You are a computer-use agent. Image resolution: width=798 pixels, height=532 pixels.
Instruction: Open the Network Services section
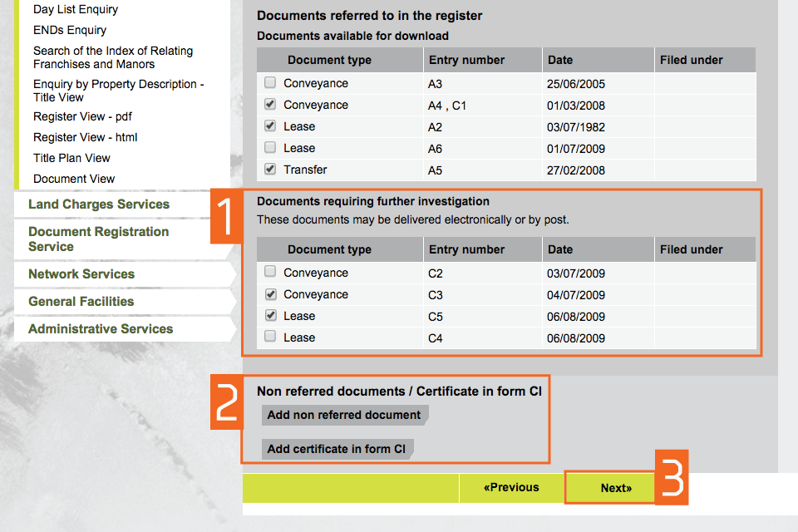pos(81,274)
